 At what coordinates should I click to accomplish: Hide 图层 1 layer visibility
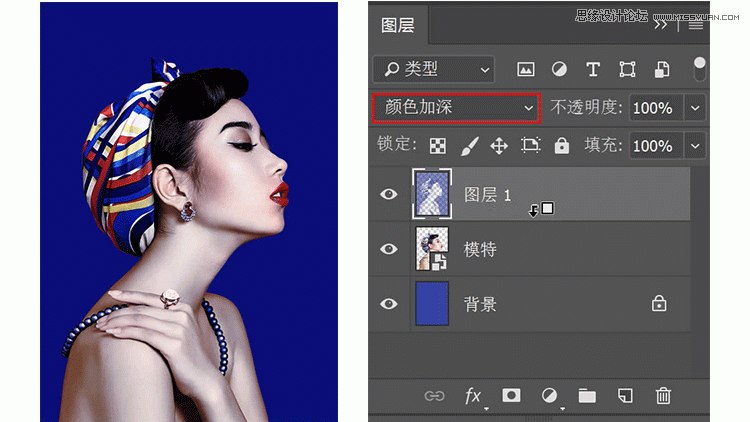389,194
